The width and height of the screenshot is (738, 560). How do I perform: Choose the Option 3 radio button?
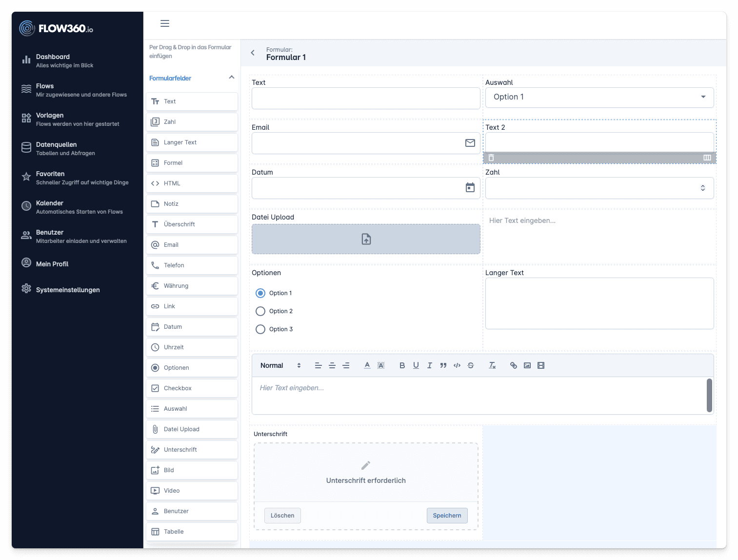point(260,329)
